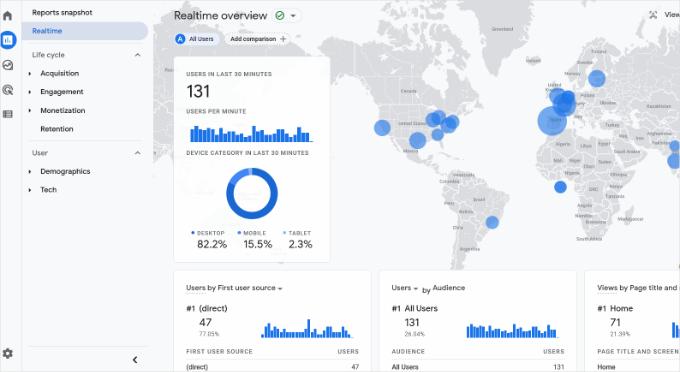This screenshot has height=372, width=680.
Task: Click the Sweden area bubble on the map
Action: coord(597,78)
